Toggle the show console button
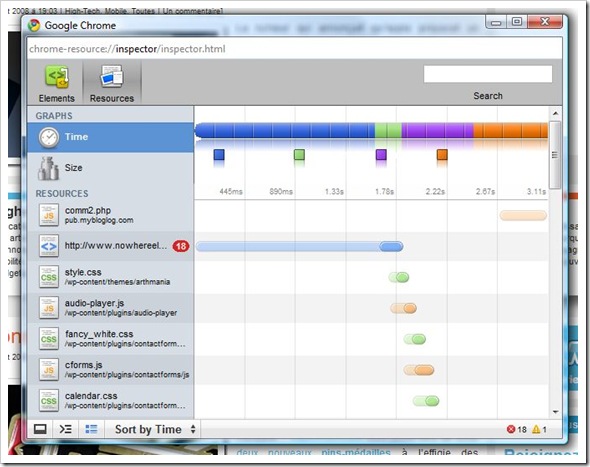Image resolution: width=590 pixels, height=467 pixels. click(65, 429)
